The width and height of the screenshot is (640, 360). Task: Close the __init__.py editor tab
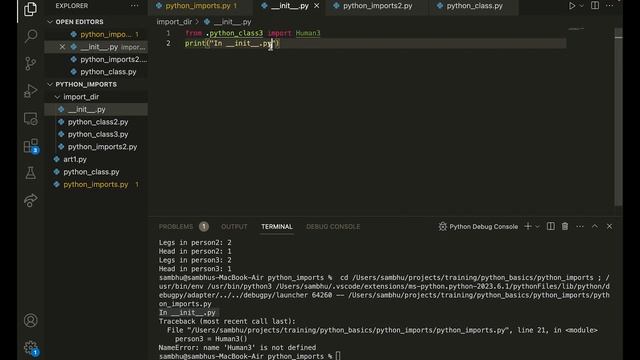point(316,6)
